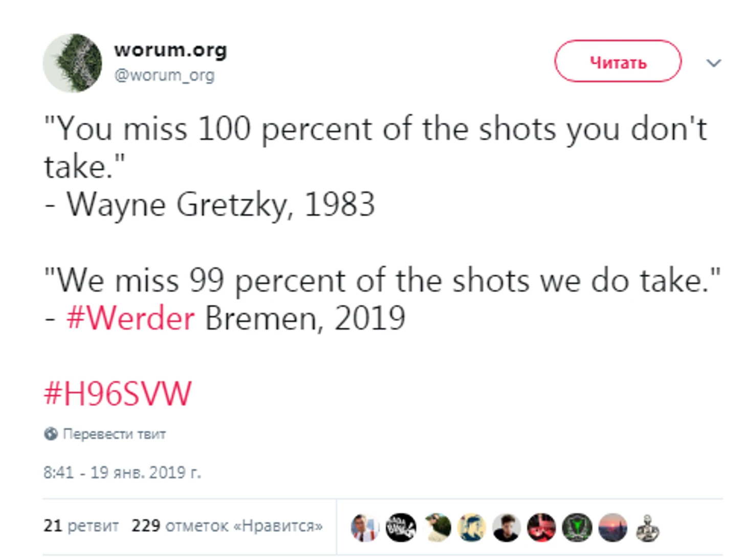This screenshot has height=560, width=747.
Task: Open the yellow-background cap illustration avatar
Action: [x=471, y=528]
